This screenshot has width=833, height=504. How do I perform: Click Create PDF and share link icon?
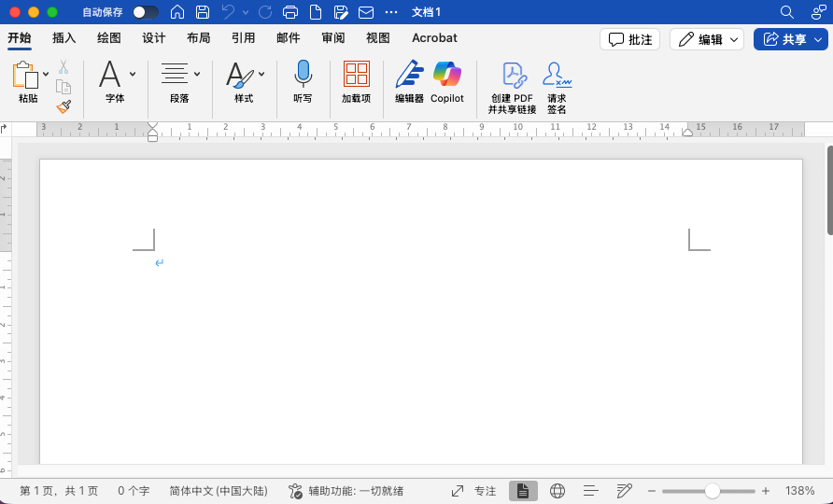(x=513, y=75)
